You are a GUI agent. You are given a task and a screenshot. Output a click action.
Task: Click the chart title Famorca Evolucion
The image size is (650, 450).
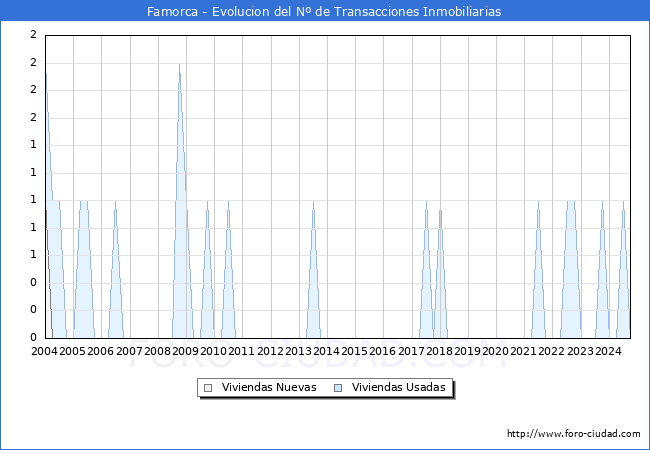[324, 11]
